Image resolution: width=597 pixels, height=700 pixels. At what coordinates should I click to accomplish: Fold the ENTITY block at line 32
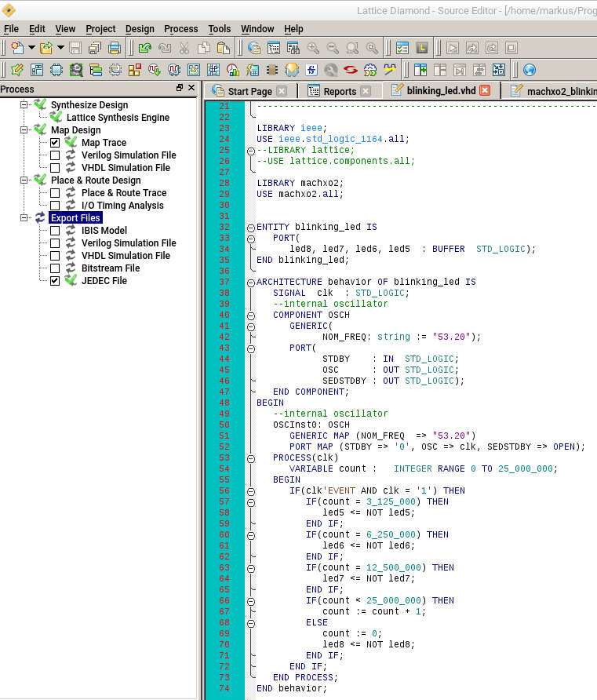click(251, 228)
